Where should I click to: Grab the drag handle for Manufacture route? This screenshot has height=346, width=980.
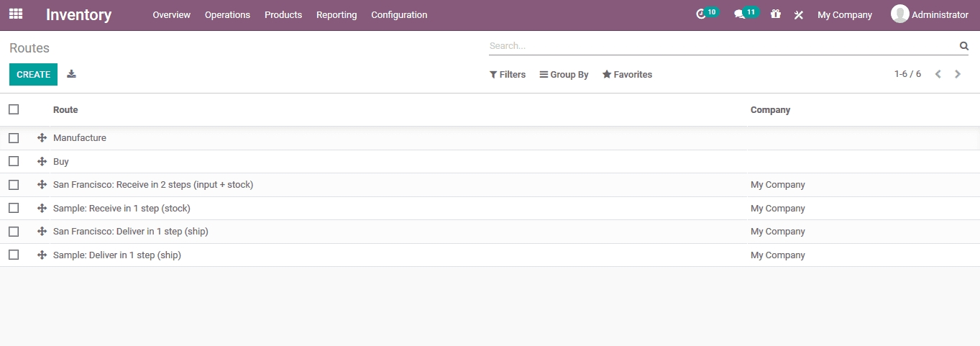tap(42, 138)
